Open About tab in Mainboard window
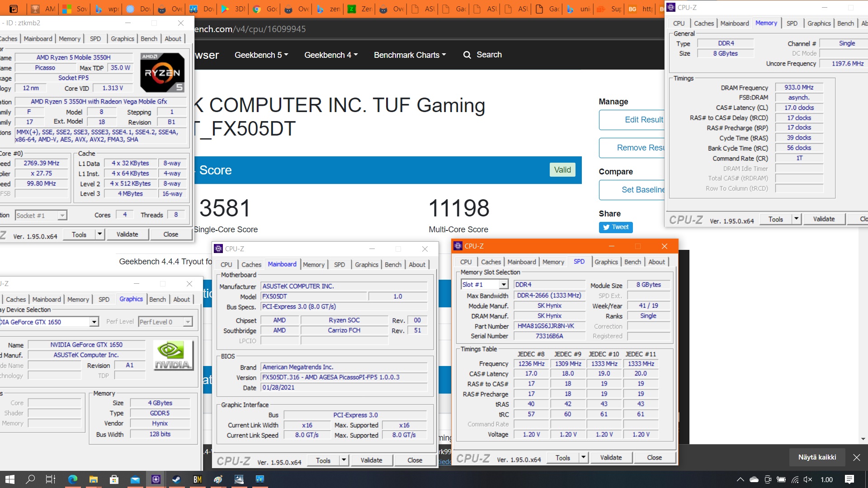Viewport: 868px width, 488px height. (x=417, y=265)
